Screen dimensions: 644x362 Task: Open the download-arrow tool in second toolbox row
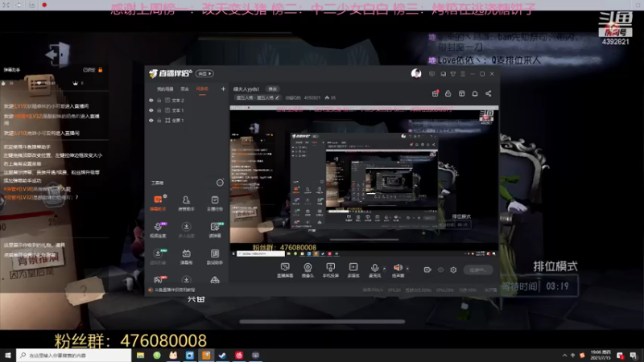pos(186,230)
